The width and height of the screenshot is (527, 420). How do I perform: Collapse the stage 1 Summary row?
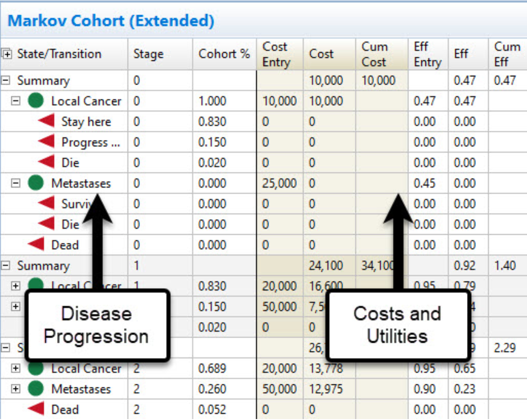click(6, 266)
